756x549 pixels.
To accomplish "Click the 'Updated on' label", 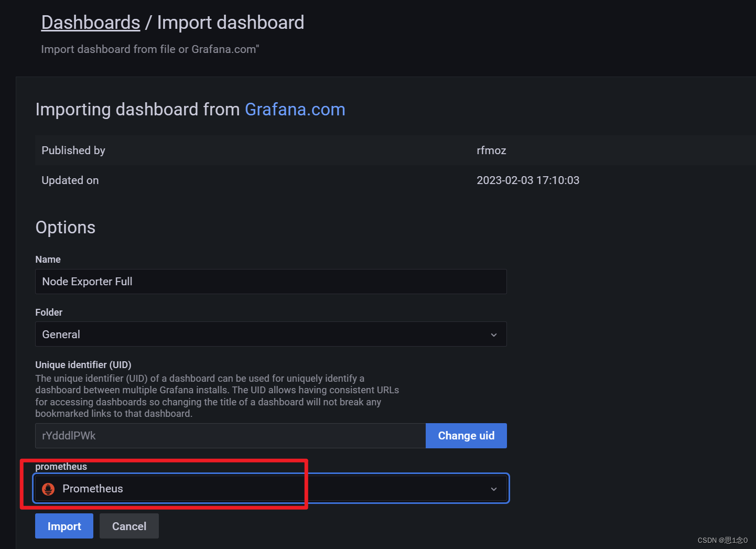I will 70,180.
